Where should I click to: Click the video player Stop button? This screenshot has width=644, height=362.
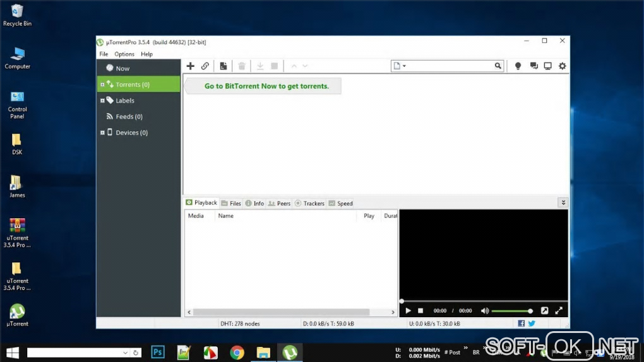point(420,311)
